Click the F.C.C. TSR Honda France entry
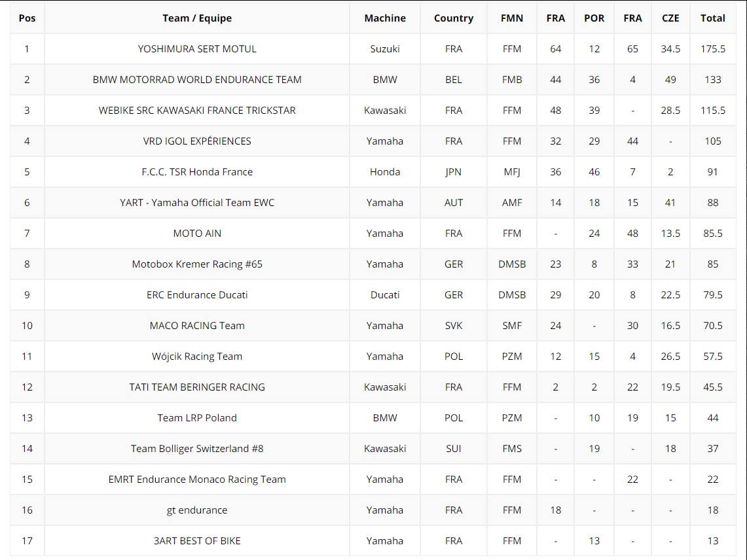The width and height of the screenshot is (747, 560). (197, 172)
